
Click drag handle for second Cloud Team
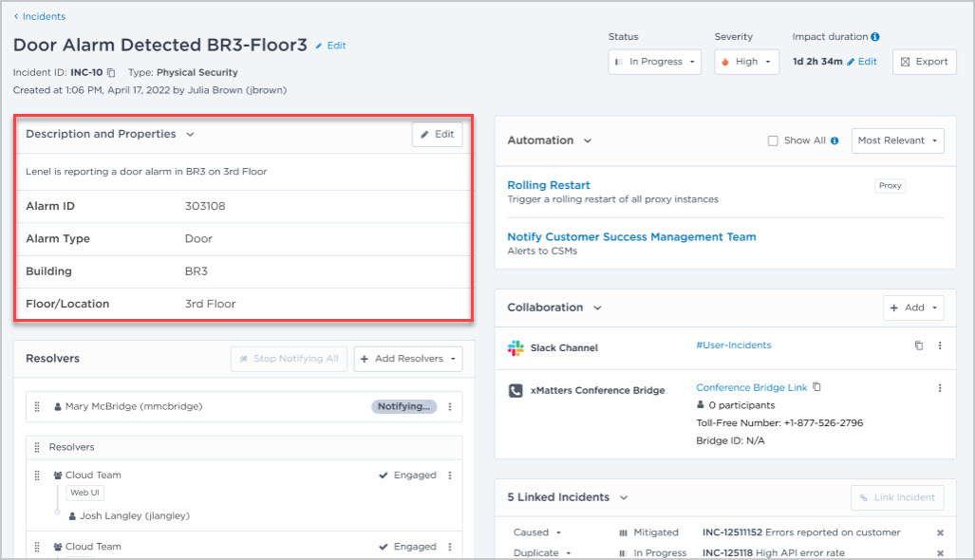coord(37,547)
